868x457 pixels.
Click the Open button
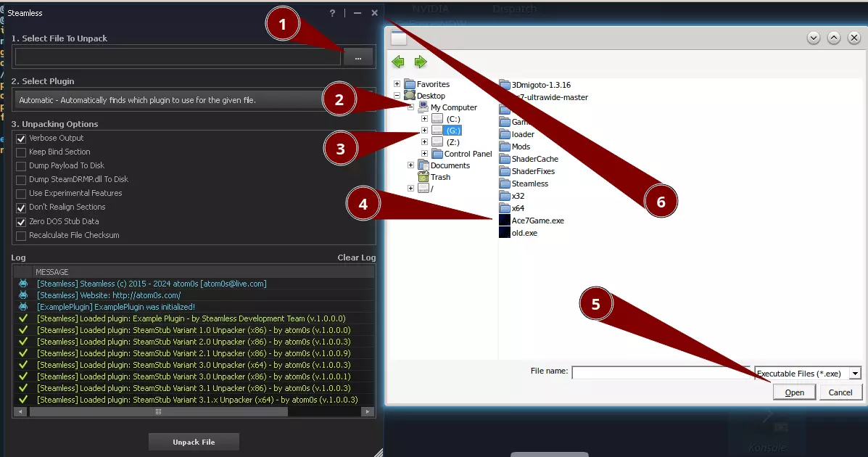pyautogui.click(x=794, y=392)
